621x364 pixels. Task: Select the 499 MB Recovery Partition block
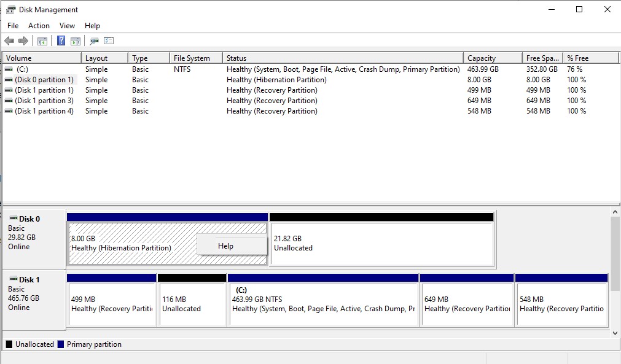[x=111, y=300]
